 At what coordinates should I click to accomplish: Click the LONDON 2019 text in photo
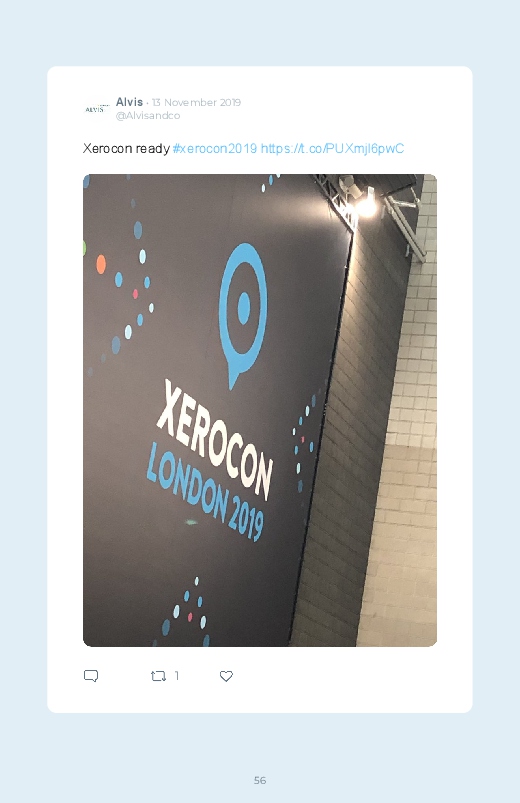tap(205, 493)
